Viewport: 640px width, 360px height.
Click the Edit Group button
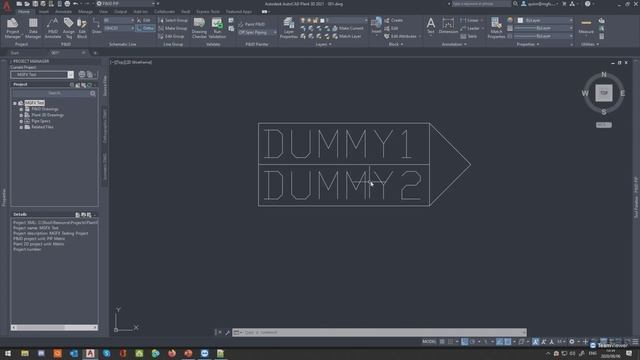click(x=171, y=36)
